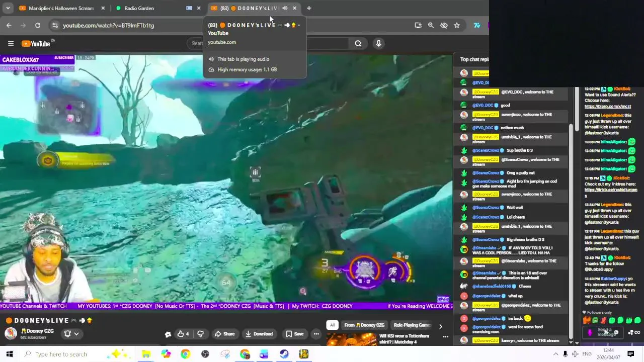
Task: Open the tab search dropdown arrow
Action: [8, 8]
